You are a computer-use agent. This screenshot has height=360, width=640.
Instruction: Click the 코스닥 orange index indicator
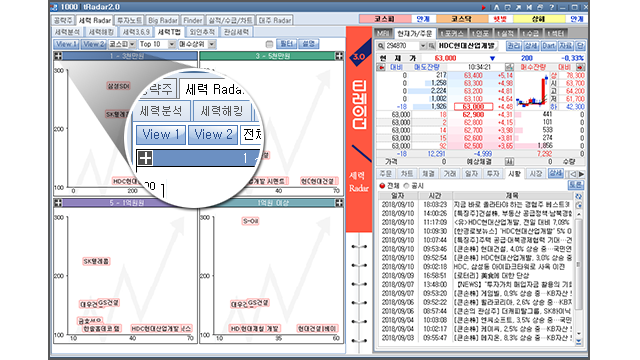point(462,19)
